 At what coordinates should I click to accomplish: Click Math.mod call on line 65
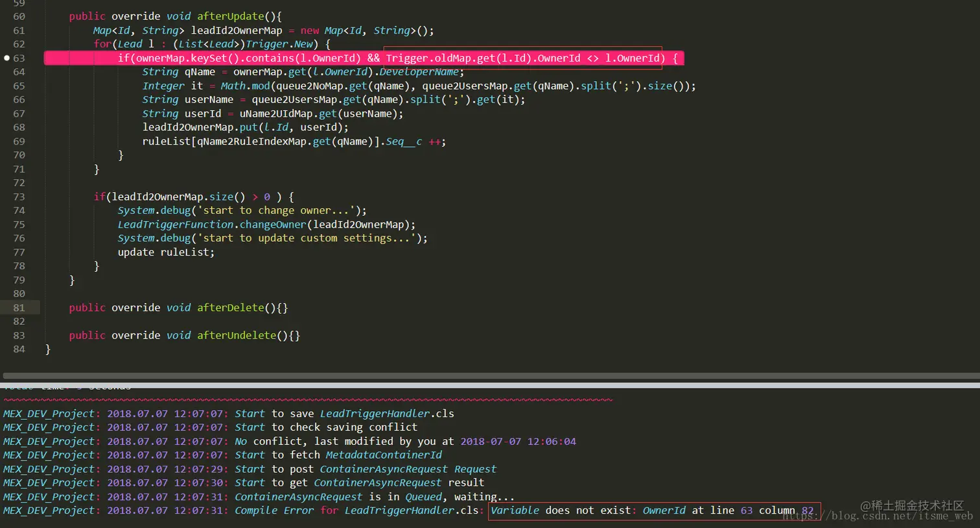tap(245, 86)
